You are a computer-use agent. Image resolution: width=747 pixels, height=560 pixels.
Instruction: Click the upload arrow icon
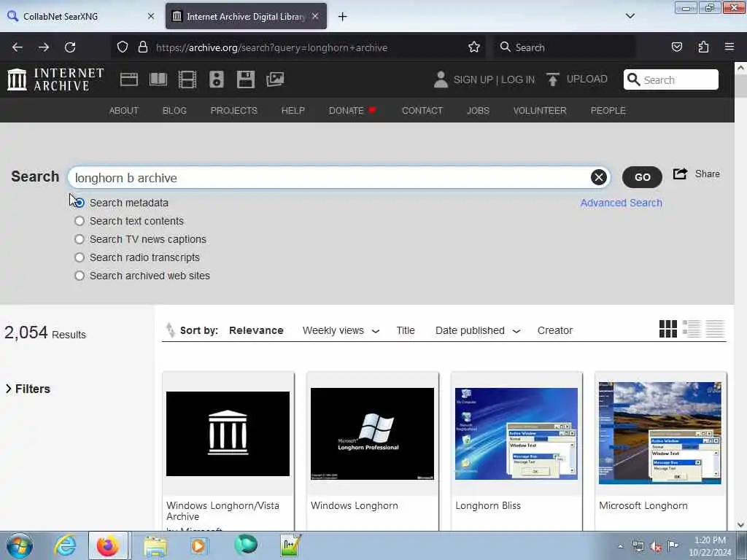pyautogui.click(x=553, y=79)
